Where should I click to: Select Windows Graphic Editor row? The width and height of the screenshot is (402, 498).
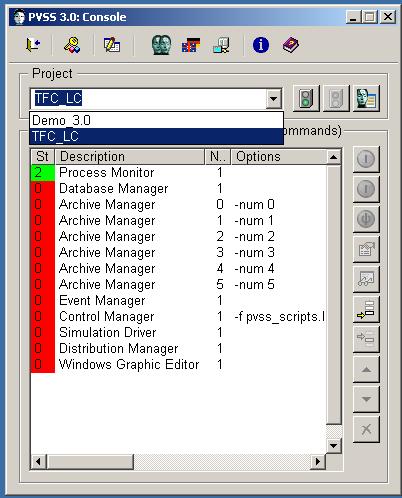tap(178, 364)
